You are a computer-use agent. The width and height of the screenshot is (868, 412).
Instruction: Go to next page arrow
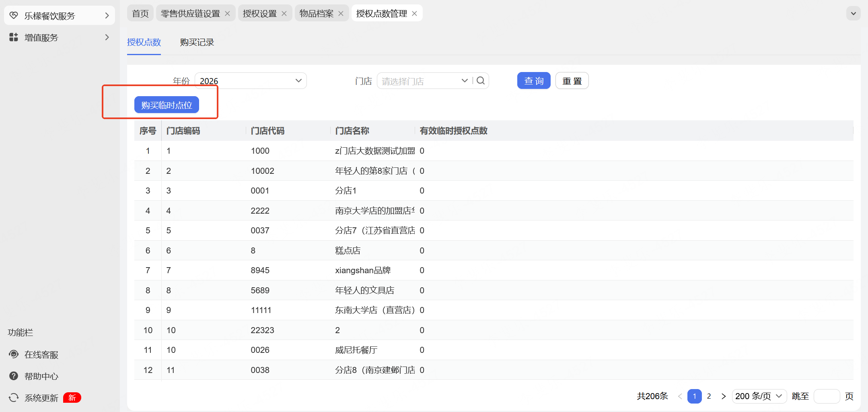pos(724,396)
